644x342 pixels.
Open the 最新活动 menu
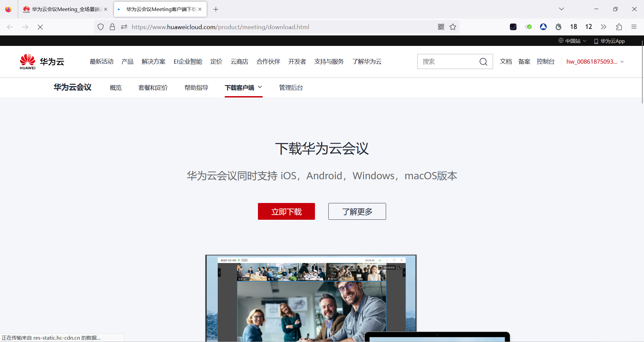[102, 62]
